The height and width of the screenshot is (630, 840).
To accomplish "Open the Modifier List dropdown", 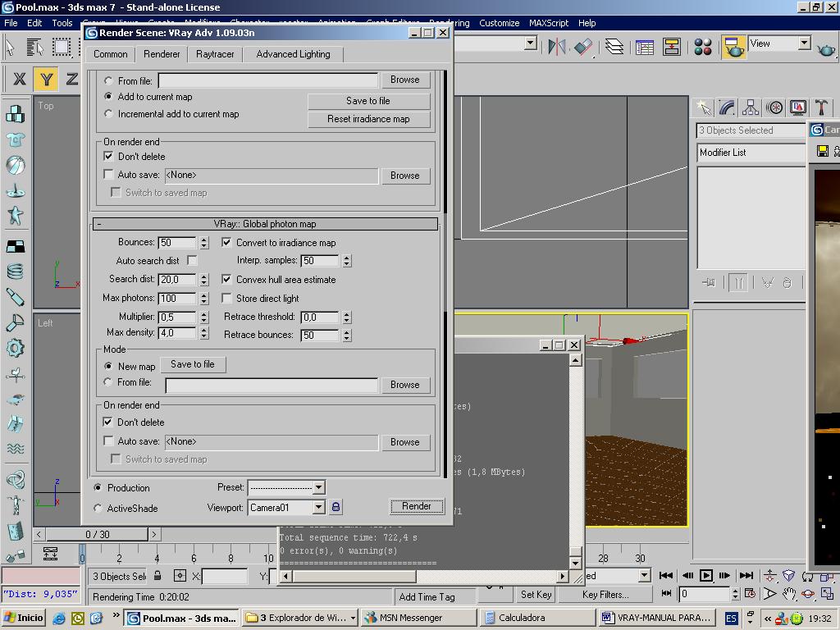I will [x=751, y=152].
